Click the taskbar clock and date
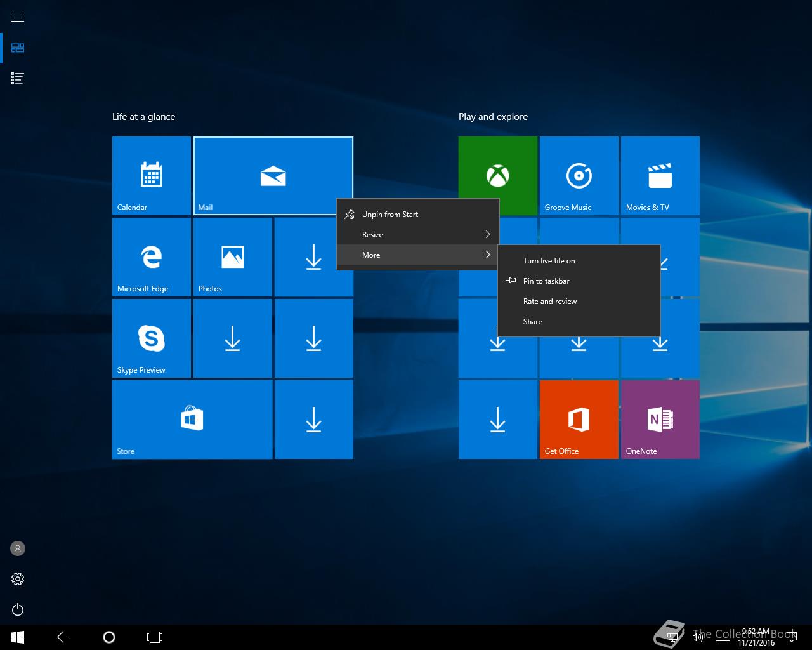The width and height of the screenshot is (812, 650). 756,637
